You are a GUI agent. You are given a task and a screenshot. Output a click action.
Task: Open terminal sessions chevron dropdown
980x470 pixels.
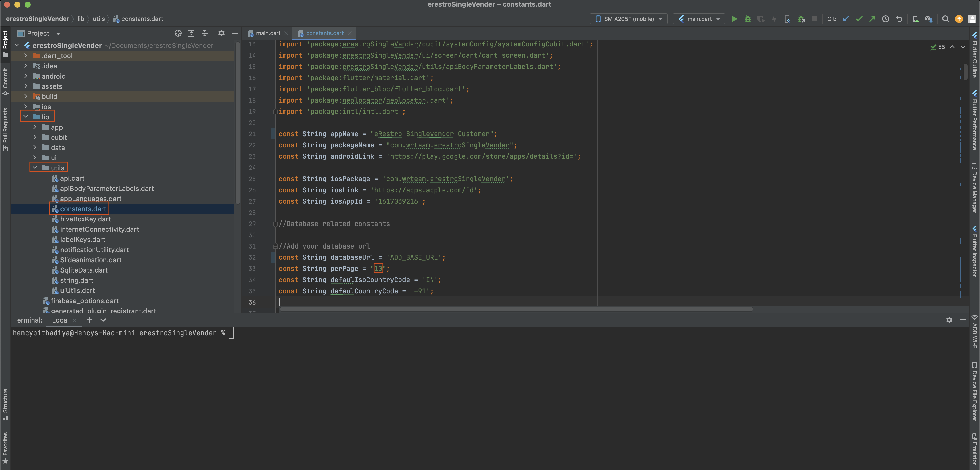pos(103,320)
